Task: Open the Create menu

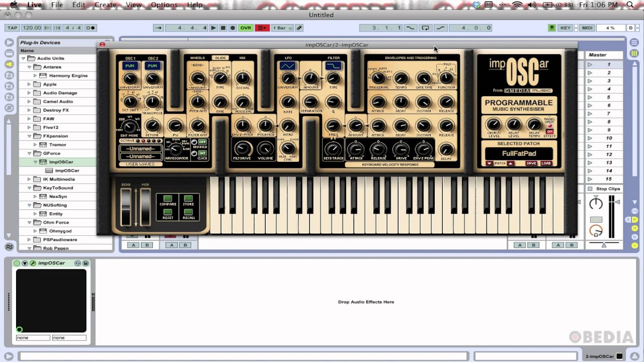Action: click(106, 5)
